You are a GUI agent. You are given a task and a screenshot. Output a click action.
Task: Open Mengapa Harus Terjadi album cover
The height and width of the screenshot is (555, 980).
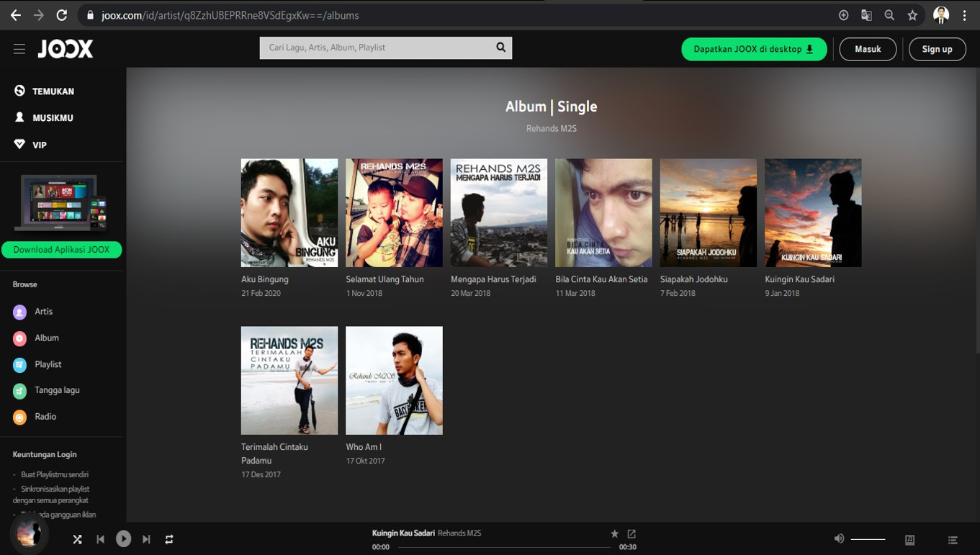click(x=499, y=213)
